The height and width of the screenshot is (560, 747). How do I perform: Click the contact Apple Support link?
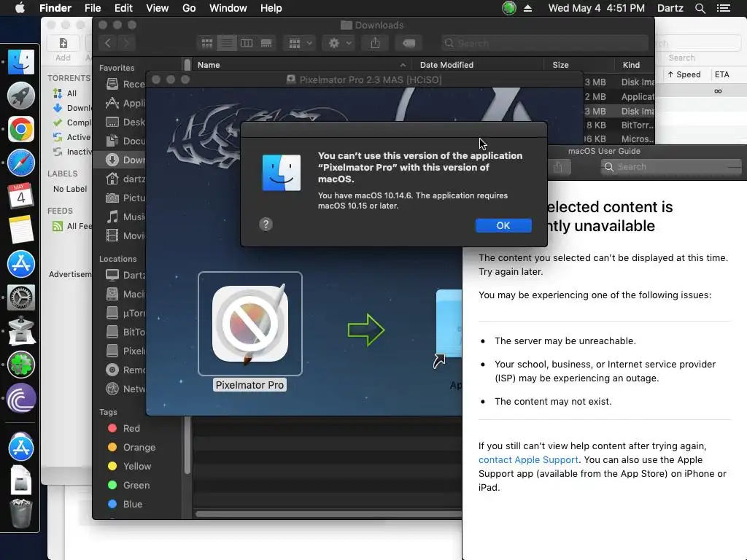pyautogui.click(x=528, y=459)
